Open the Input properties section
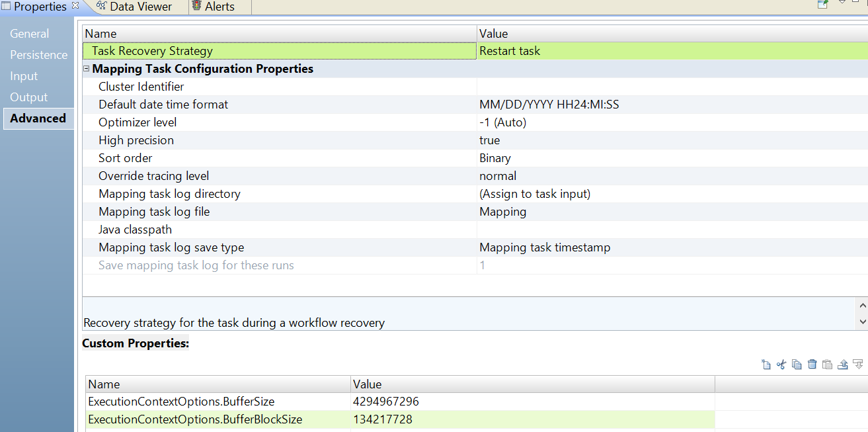 click(24, 76)
